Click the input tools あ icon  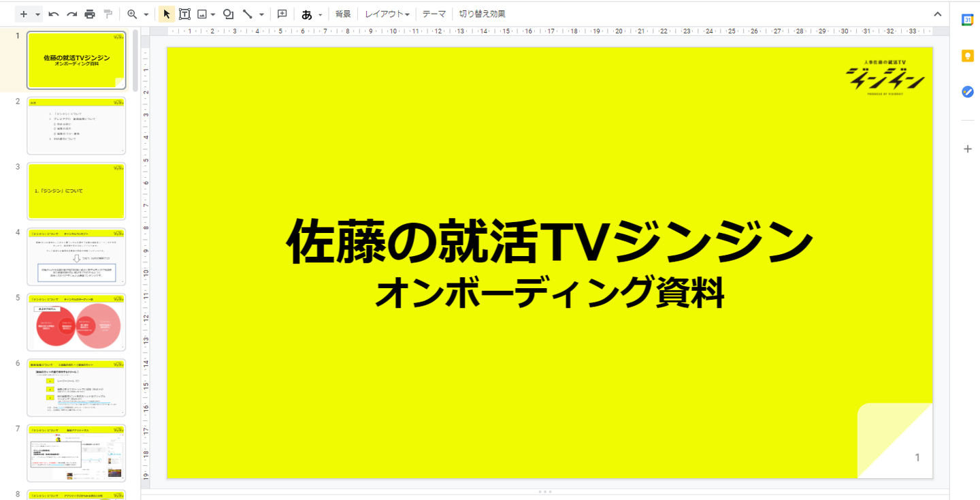pyautogui.click(x=307, y=14)
